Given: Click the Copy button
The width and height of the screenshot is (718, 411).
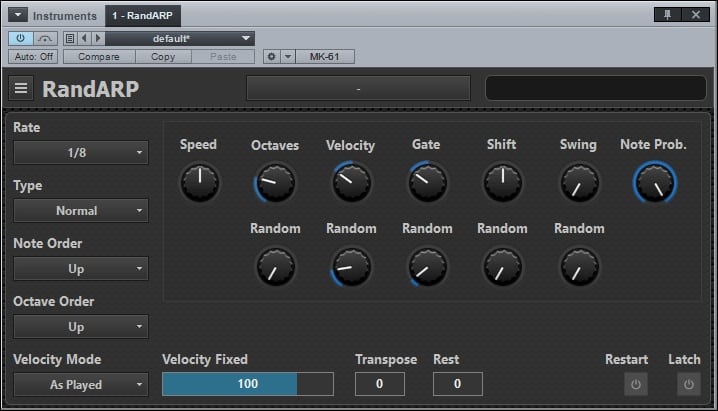Looking at the screenshot, I should click(x=162, y=56).
